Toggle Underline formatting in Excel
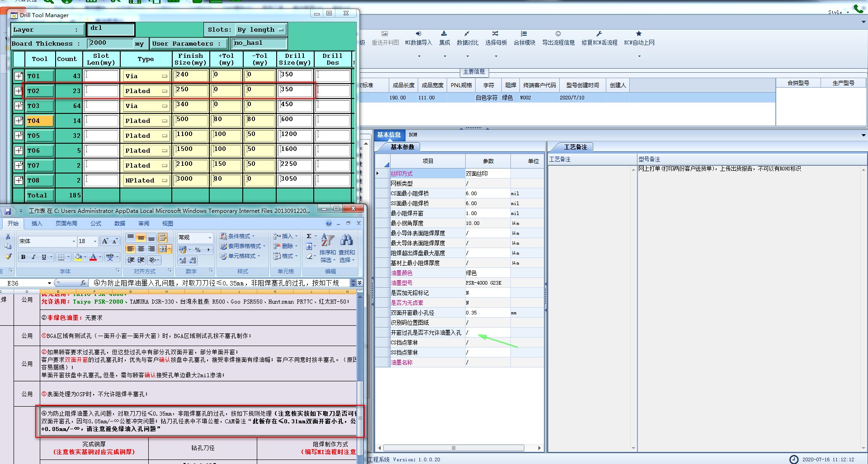The width and height of the screenshot is (868, 464). (x=44, y=257)
